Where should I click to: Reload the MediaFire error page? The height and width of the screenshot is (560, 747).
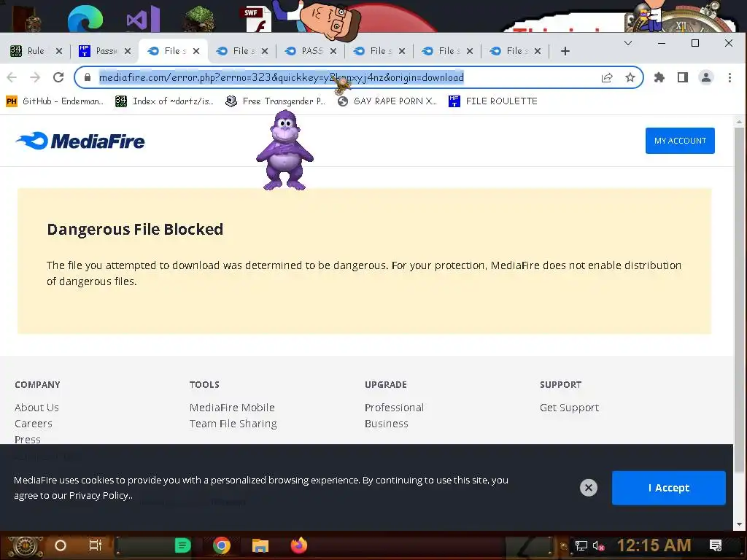click(58, 77)
